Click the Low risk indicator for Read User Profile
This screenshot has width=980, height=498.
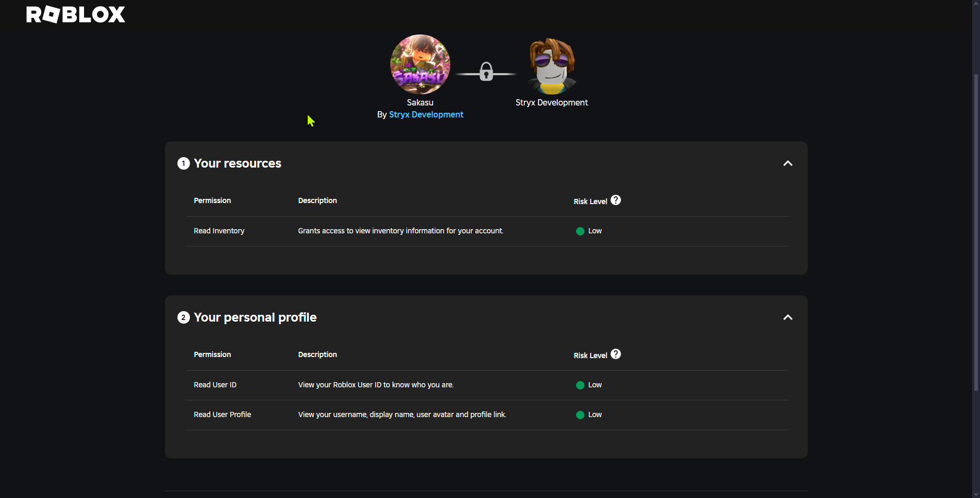point(589,414)
